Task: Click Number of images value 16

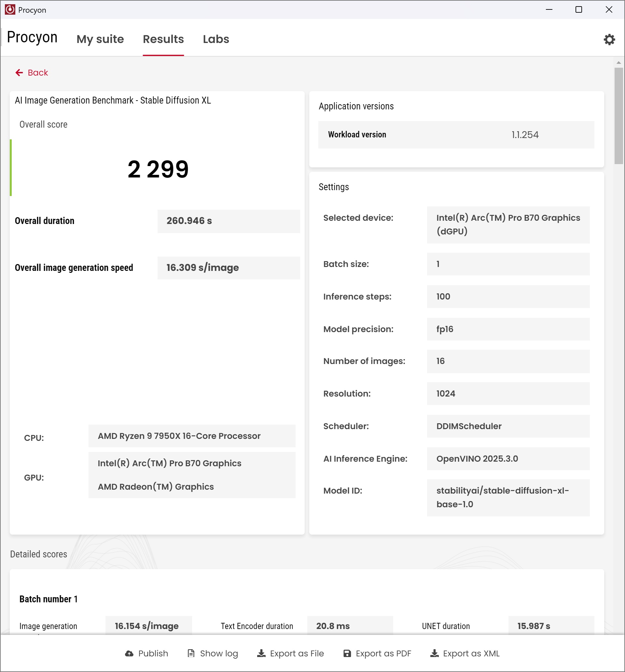Action: (x=508, y=361)
